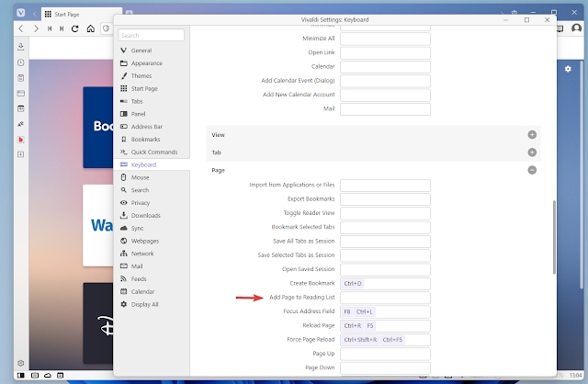The width and height of the screenshot is (588, 384).
Task: Click the Sync cloud icon in status bar
Action: (48, 375)
